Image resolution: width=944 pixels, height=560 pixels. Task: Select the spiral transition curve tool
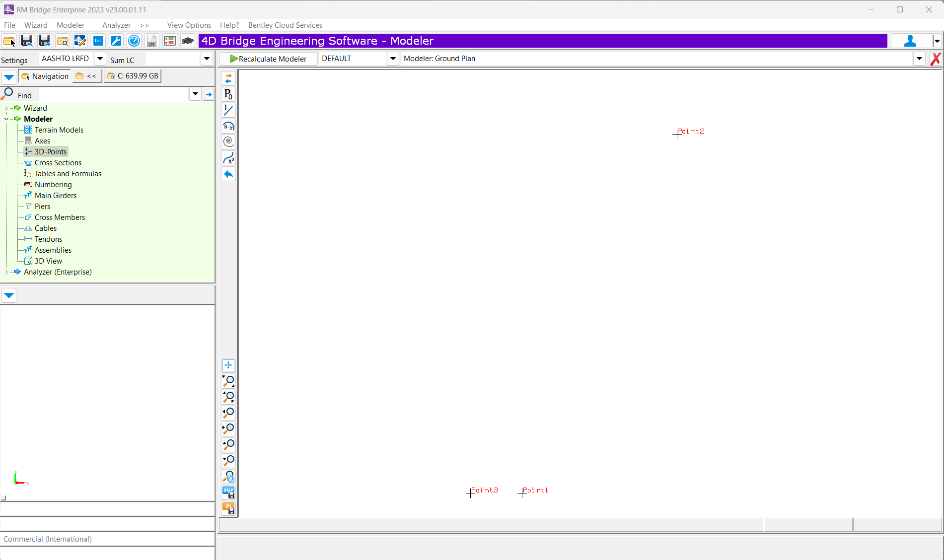pyautogui.click(x=228, y=142)
